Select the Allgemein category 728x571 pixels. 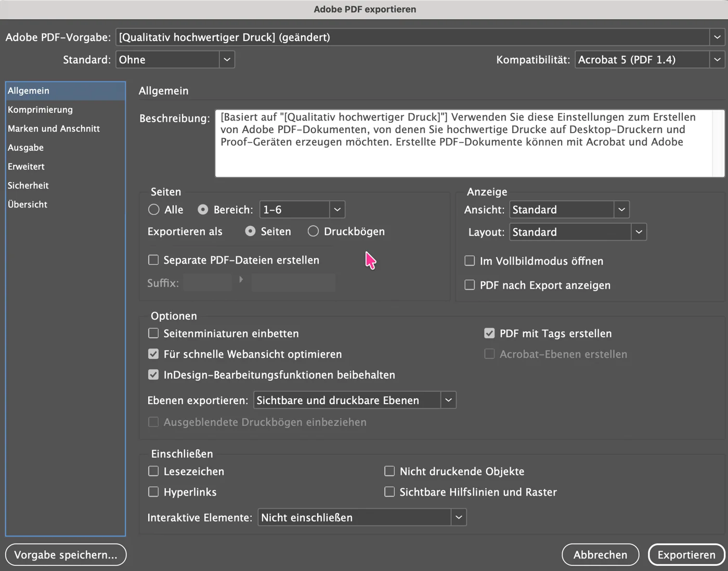(x=66, y=90)
